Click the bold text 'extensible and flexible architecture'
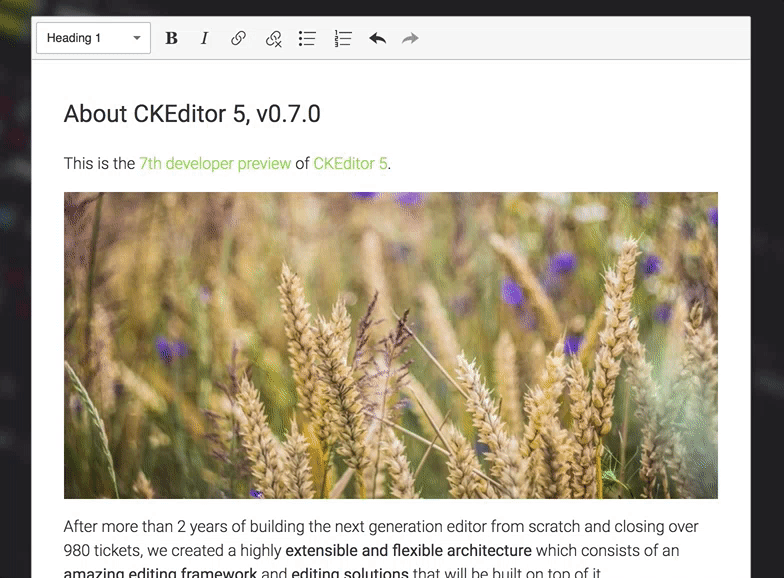The image size is (784, 578). tap(408, 550)
